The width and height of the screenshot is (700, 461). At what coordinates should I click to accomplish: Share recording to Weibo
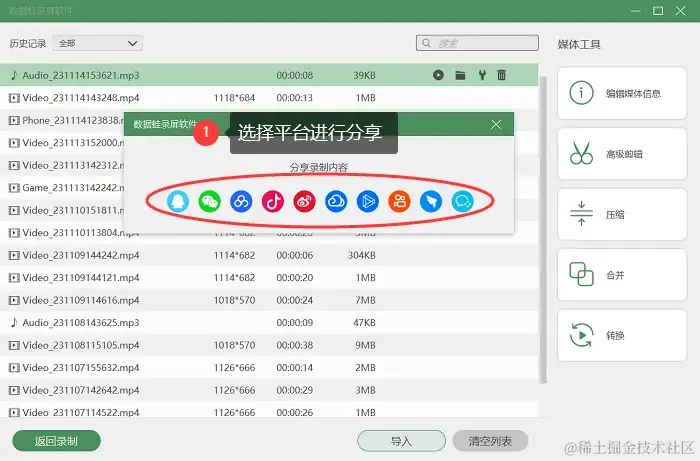click(304, 201)
